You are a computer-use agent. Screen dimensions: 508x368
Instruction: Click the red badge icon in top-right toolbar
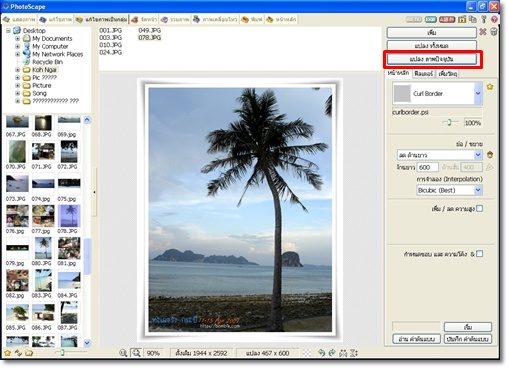click(447, 20)
